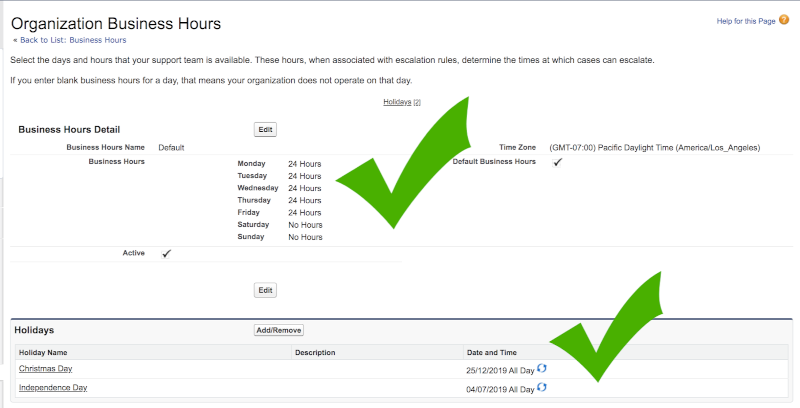Open the Help for this Page link
The width and height of the screenshot is (800, 408).
pos(745,21)
